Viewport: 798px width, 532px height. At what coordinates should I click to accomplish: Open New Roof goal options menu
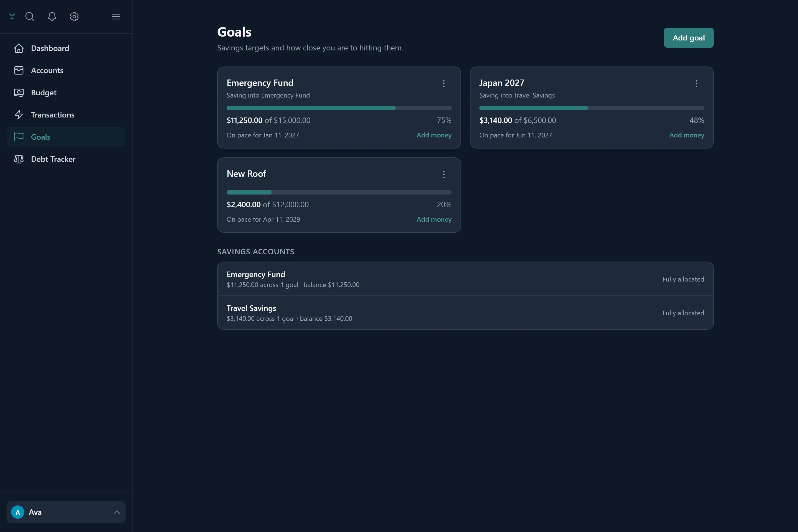tap(444, 175)
